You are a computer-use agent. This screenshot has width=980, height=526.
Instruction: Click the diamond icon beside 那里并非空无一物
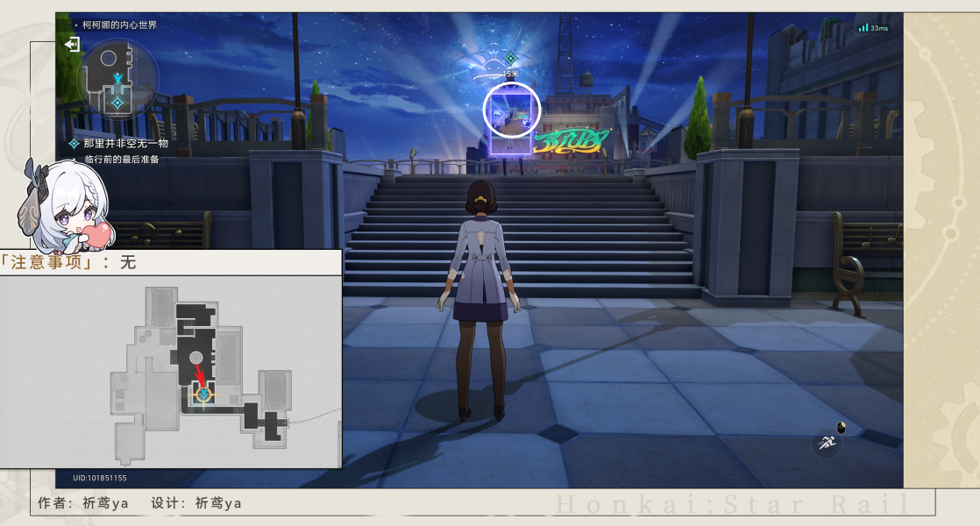pos(75,143)
